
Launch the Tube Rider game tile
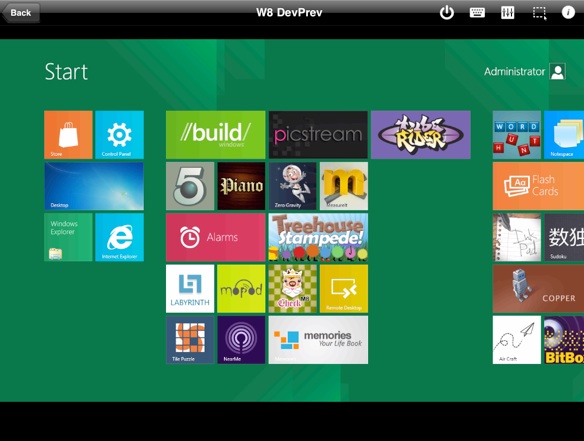point(421,135)
